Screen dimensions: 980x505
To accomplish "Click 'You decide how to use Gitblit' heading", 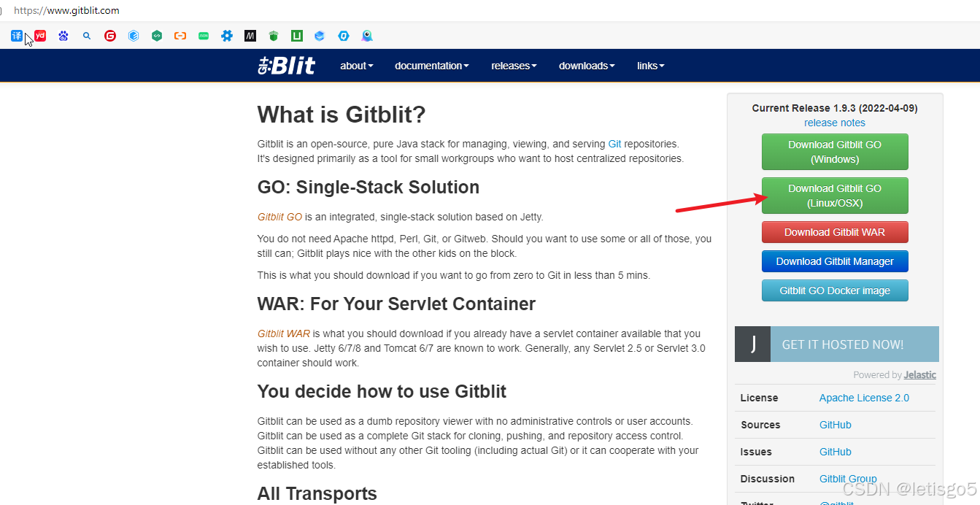I will pyautogui.click(x=382, y=392).
